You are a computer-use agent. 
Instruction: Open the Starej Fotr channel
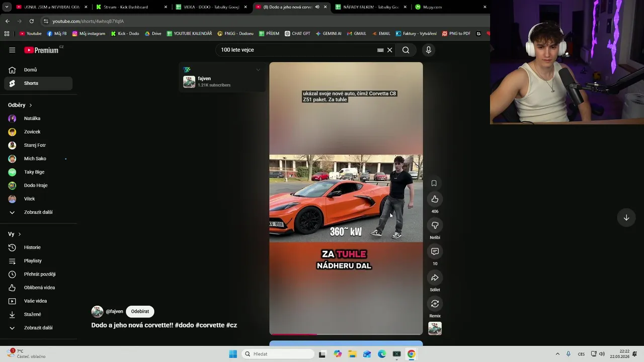[38, 145]
